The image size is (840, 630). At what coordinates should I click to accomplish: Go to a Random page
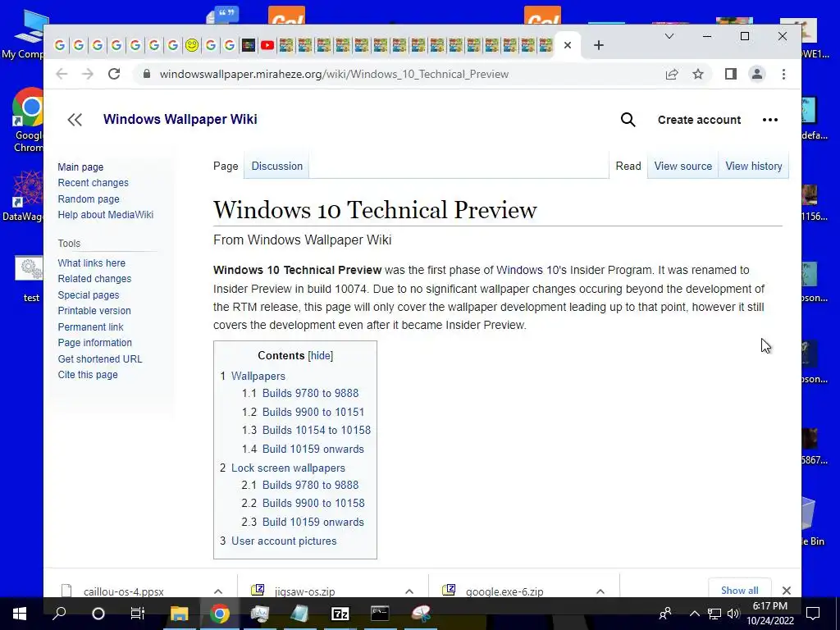(89, 199)
